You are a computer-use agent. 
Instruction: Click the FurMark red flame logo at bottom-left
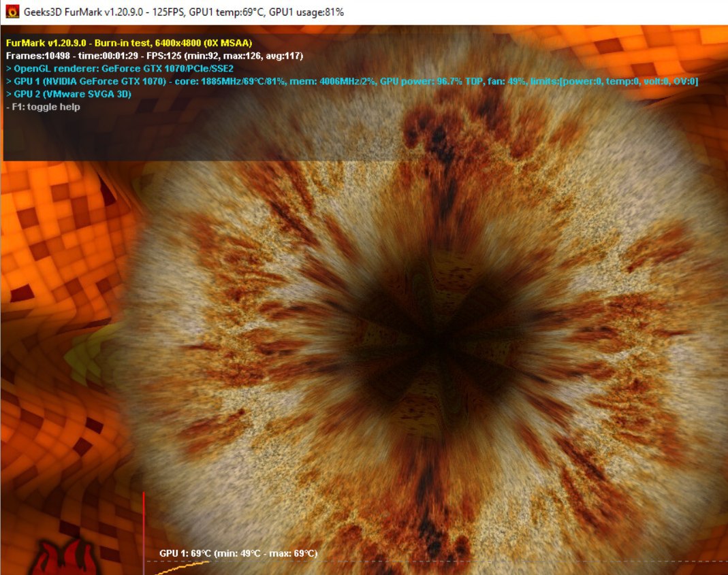click(65, 557)
